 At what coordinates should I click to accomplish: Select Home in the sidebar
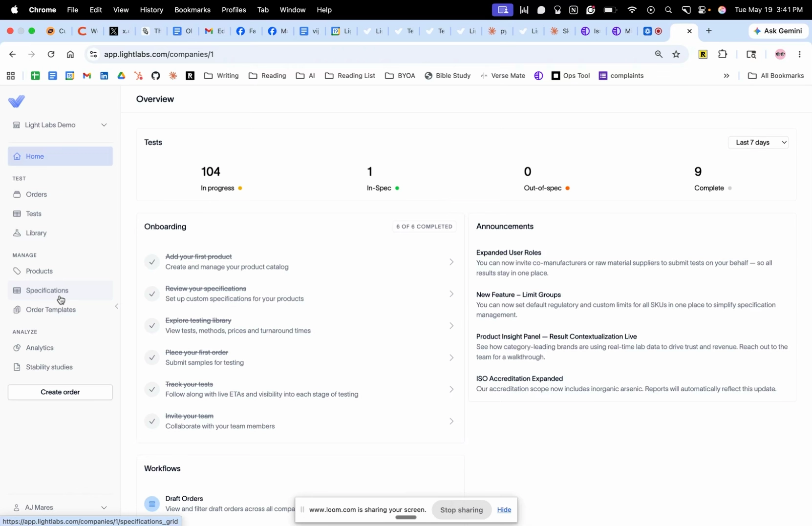60,156
